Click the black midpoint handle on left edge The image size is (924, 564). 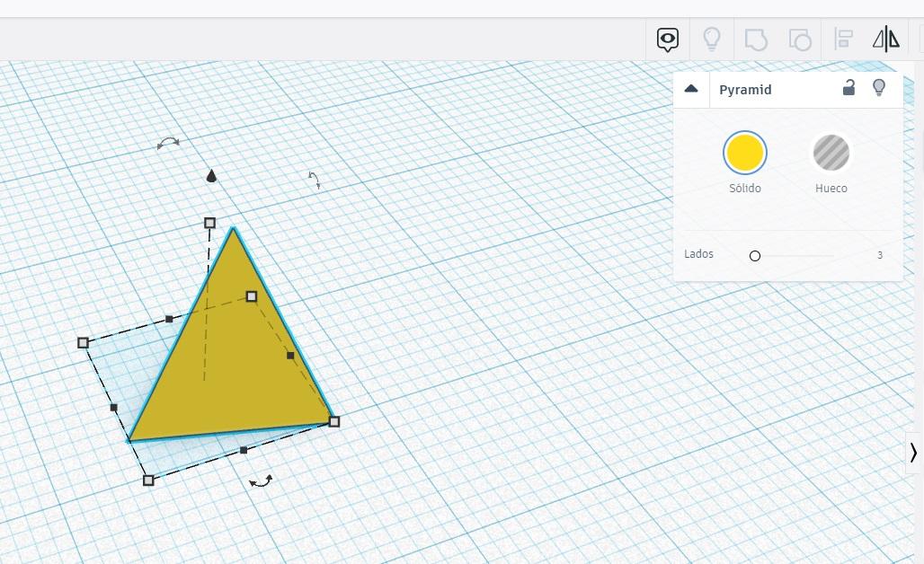point(114,408)
